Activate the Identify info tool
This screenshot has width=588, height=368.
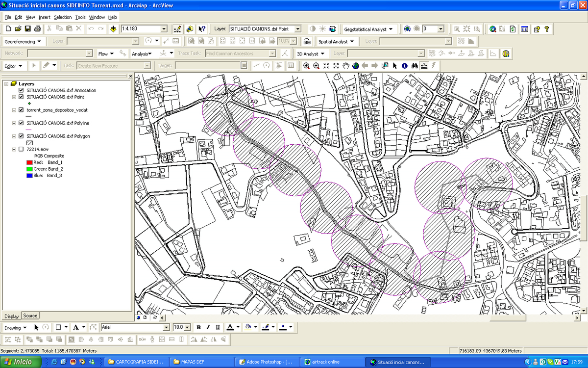click(x=405, y=66)
